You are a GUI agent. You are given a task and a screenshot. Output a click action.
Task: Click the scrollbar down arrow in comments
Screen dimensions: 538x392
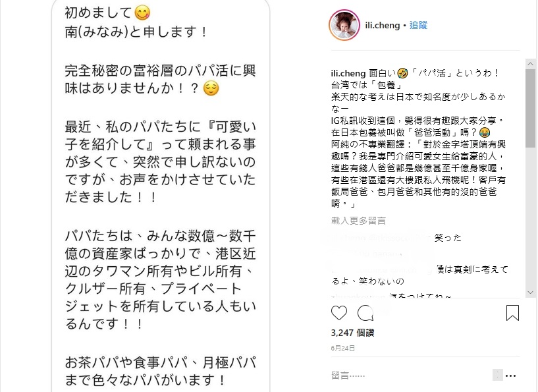(531, 293)
